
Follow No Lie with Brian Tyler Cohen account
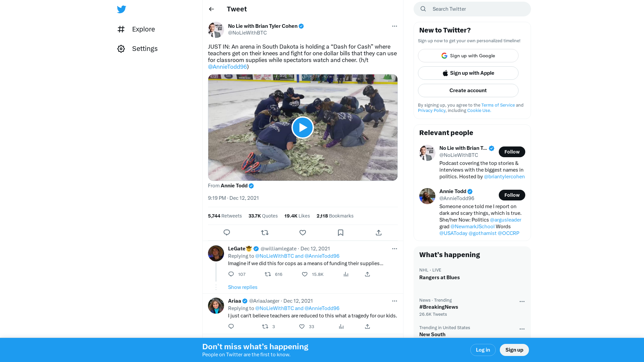pos(512,152)
